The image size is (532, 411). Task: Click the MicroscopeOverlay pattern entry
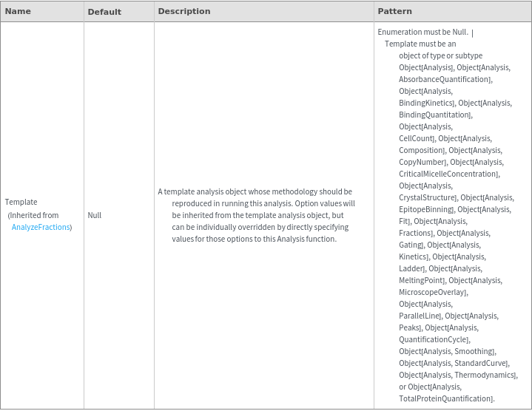[433, 292]
